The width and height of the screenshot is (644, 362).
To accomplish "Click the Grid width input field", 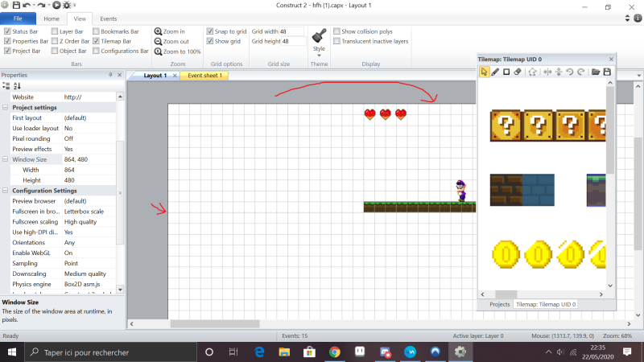I will click(x=291, y=31).
